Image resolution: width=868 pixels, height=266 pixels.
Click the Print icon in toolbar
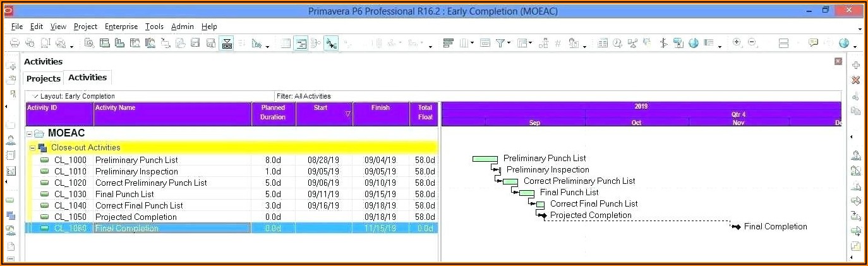click(15, 44)
